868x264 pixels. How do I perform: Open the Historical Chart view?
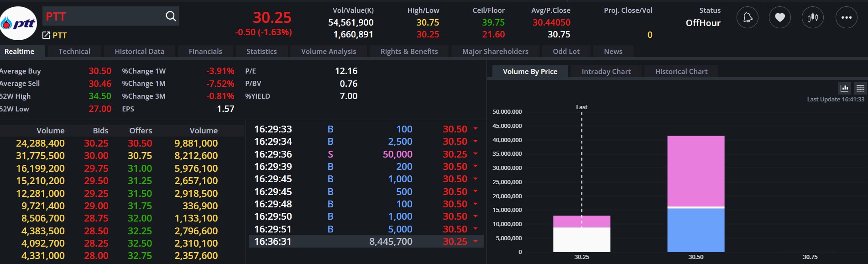point(681,72)
